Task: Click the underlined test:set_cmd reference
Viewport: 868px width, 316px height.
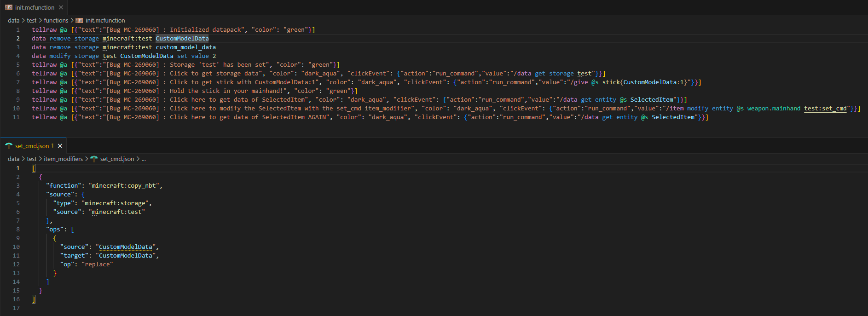Action: click(x=825, y=109)
